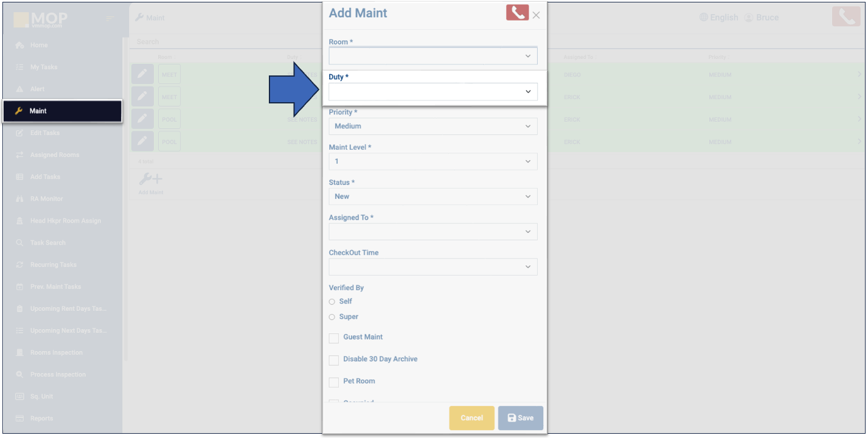868x438 pixels.
Task: Click the Alert triangle icon in the sidebar
Action: pyautogui.click(x=19, y=89)
